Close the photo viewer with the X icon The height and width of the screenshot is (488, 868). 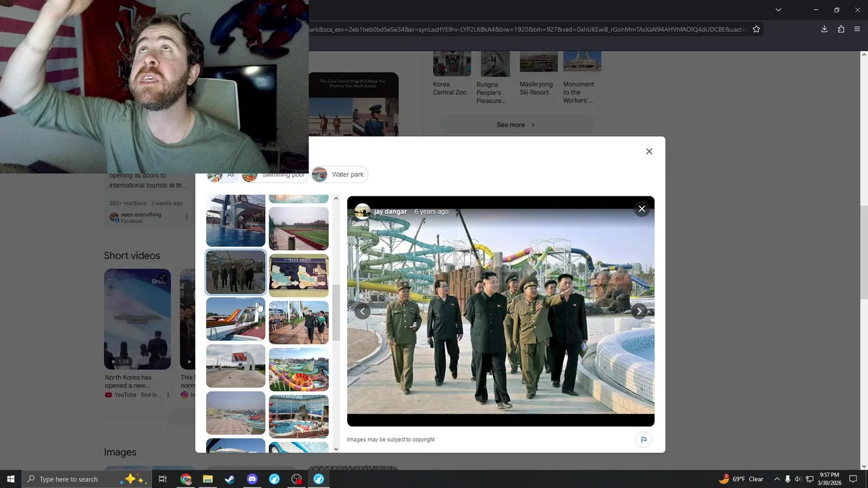[642, 209]
